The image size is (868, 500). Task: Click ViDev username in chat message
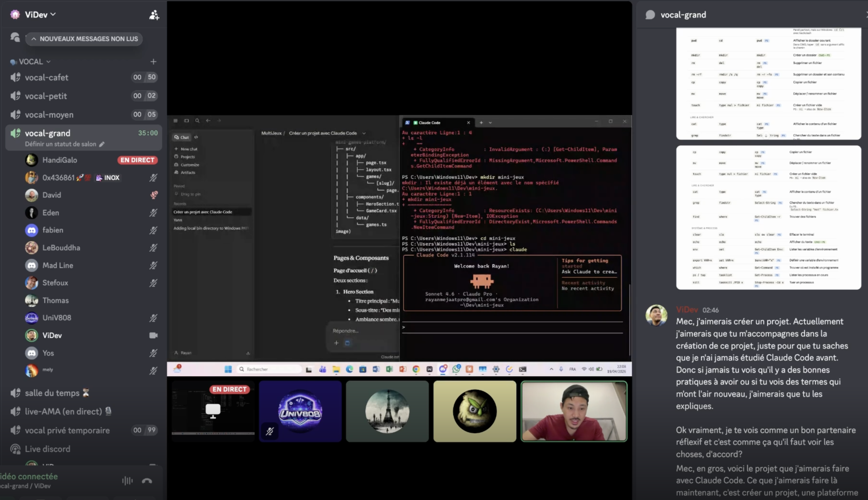point(687,310)
